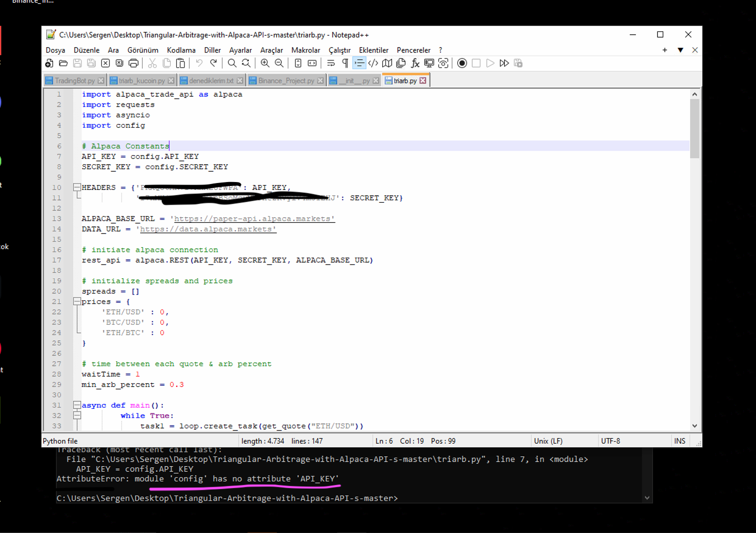Click the UTF-8 encoding status entry
The image size is (756, 533).
tap(611, 441)
